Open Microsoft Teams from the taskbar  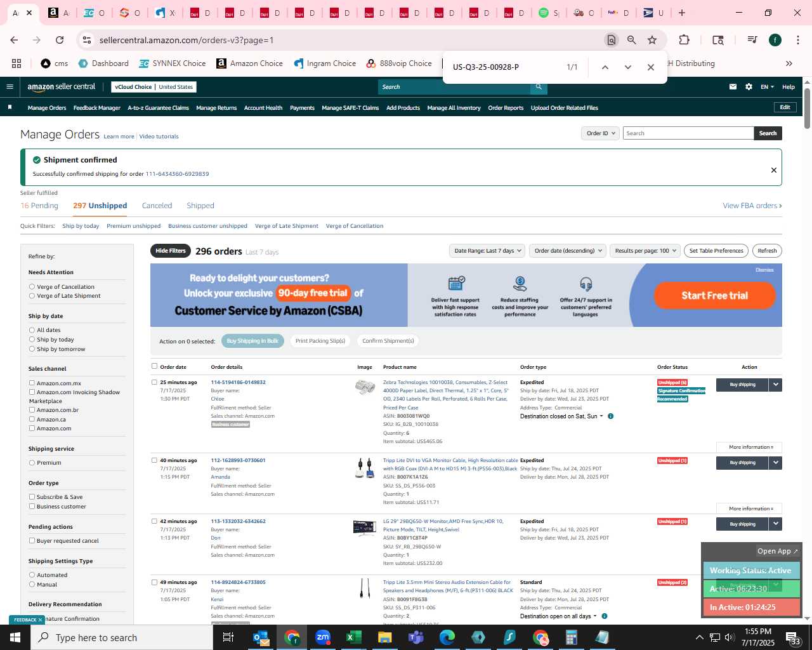(x=416, y=637)
